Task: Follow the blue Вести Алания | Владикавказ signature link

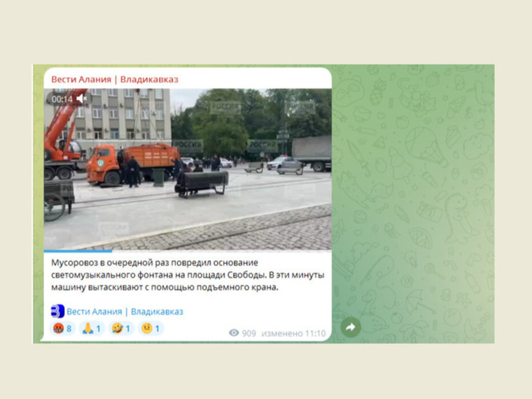Action: coord(125,311)
